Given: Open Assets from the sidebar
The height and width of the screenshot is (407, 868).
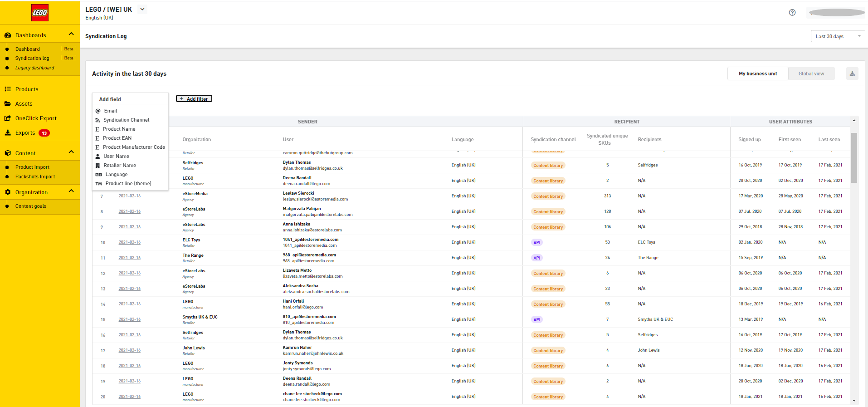Looking at the screenshot, I should click(24, 104).
